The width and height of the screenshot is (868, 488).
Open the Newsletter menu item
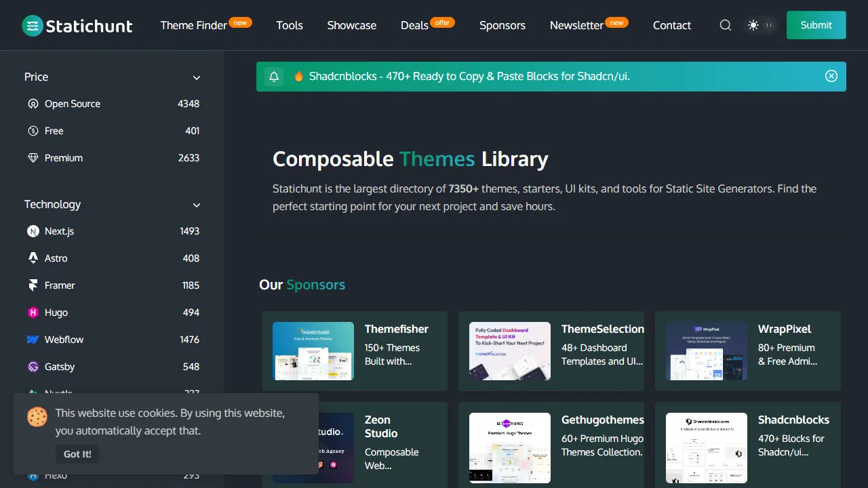click(576, 25)
